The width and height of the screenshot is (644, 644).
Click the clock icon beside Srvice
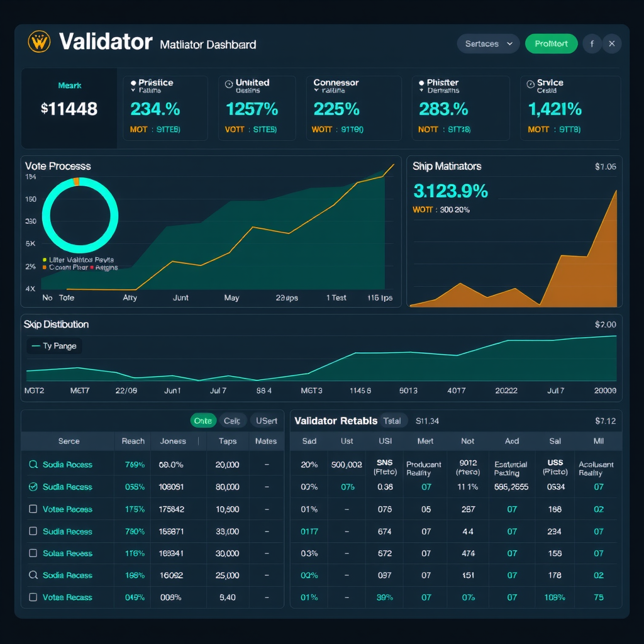[530, 83]
